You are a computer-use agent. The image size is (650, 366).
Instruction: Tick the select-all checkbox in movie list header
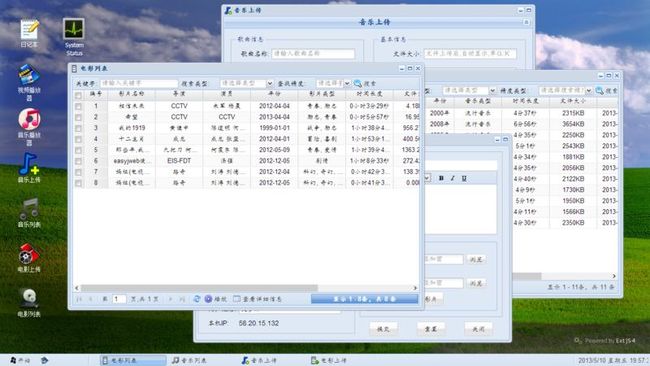[x=78, y=95]
